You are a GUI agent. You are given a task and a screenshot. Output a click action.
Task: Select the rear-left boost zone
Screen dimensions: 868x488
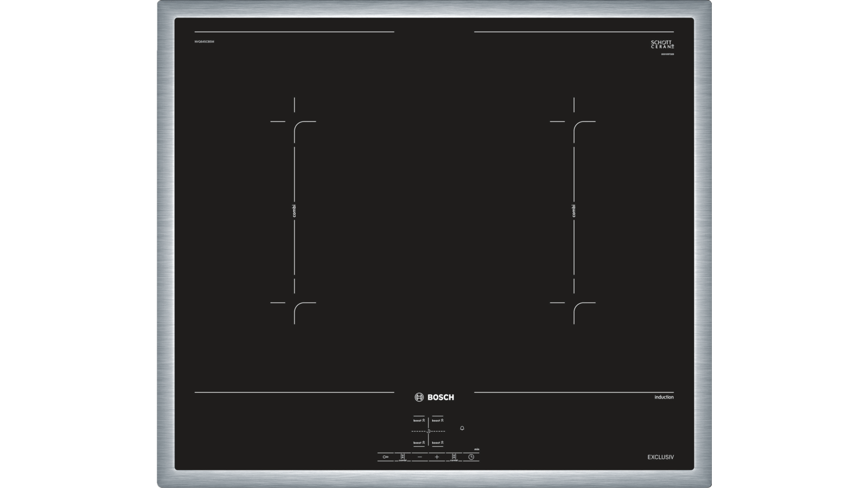tap(419, 420)
